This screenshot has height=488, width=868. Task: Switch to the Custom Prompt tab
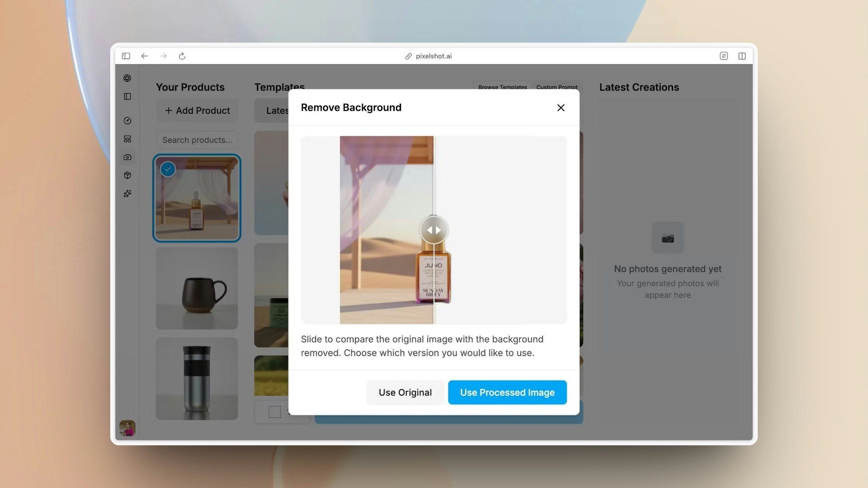[557, 87]
